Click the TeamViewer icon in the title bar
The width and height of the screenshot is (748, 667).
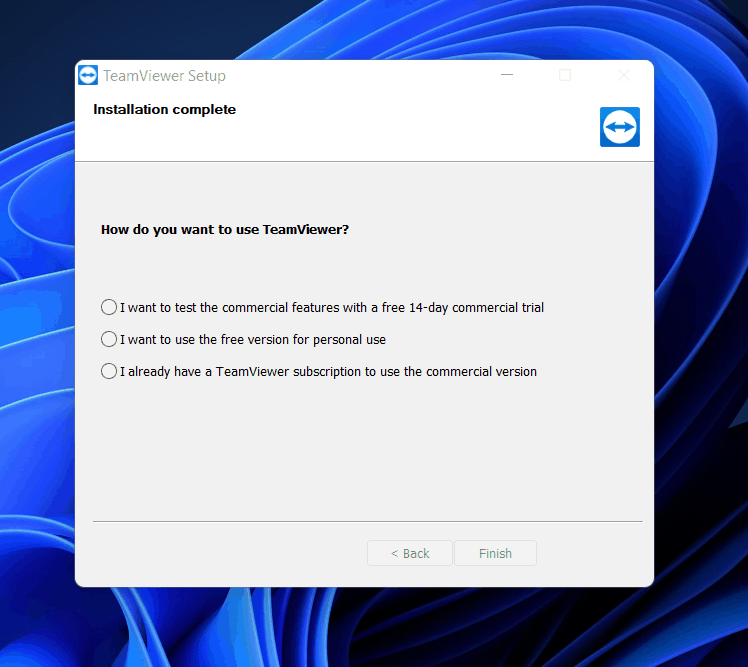coord(88,76)
